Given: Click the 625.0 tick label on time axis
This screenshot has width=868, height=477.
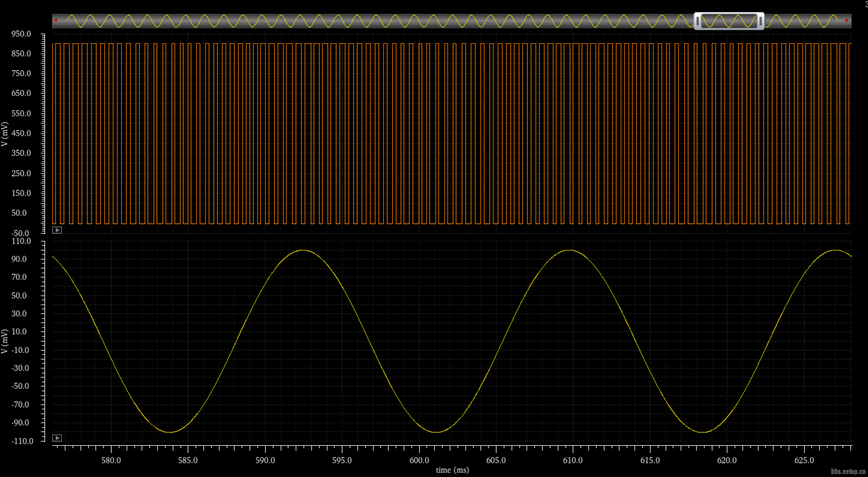Looking at the screenshot, I should click(x=804, y=460).
